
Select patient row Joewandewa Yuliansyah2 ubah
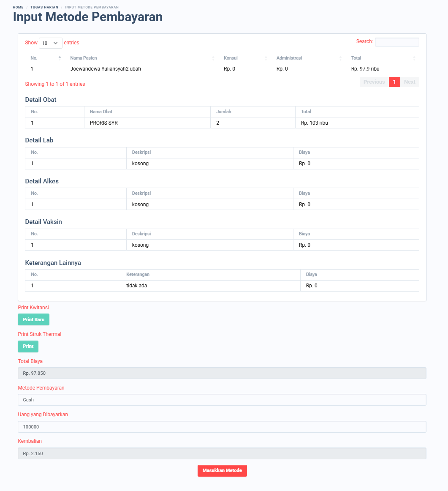pos(105,68)
